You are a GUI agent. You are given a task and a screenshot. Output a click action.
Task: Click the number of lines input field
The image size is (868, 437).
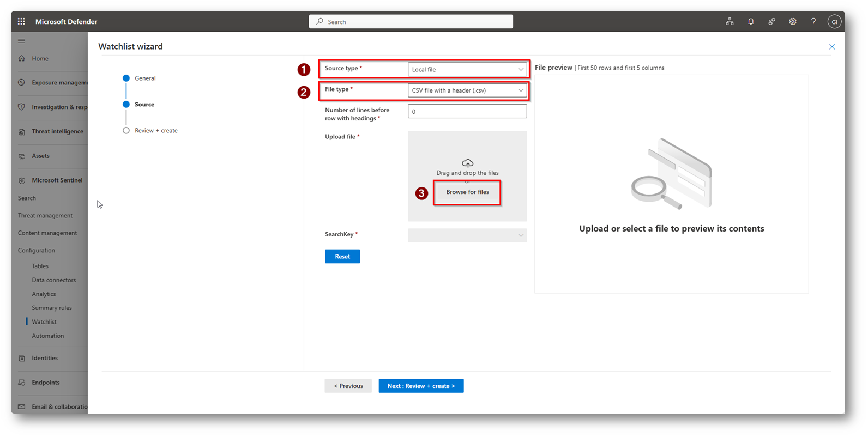[467, 112]
